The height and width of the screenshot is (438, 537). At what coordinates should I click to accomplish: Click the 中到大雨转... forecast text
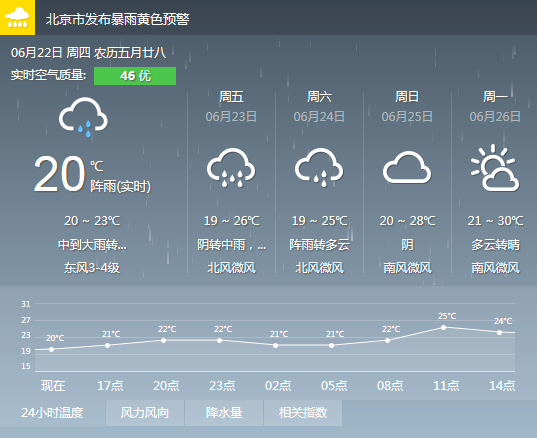pos(92,245)
